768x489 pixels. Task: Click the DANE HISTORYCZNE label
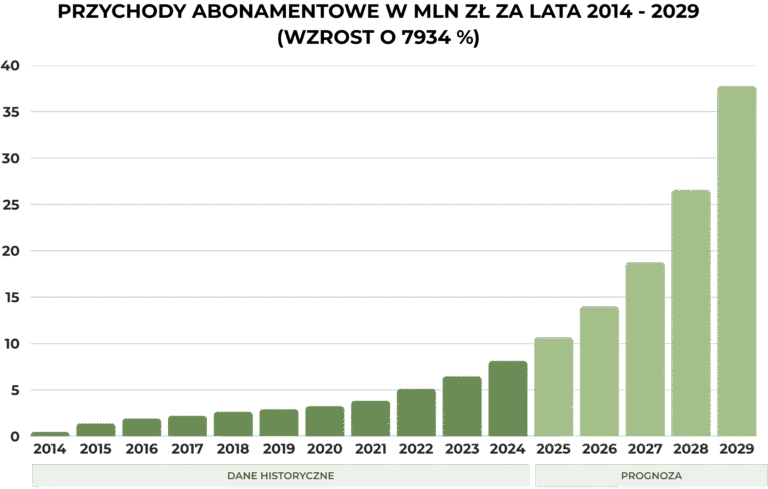(280, 476)
